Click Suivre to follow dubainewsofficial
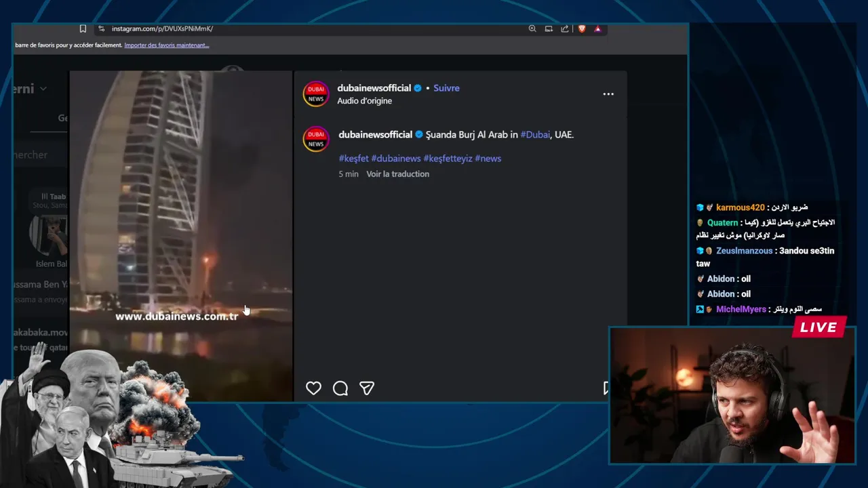 pos(446,88)
